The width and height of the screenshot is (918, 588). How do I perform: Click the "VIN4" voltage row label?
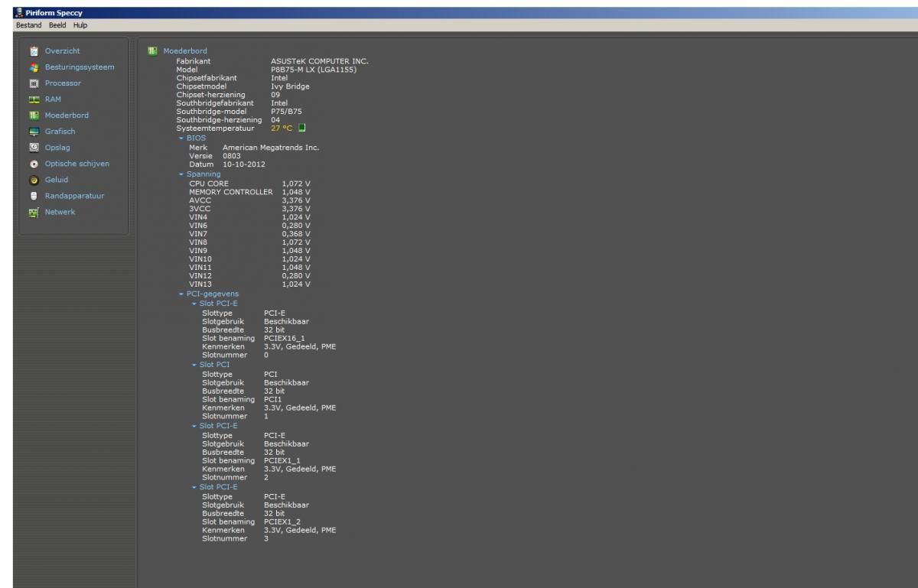[199, 217]
